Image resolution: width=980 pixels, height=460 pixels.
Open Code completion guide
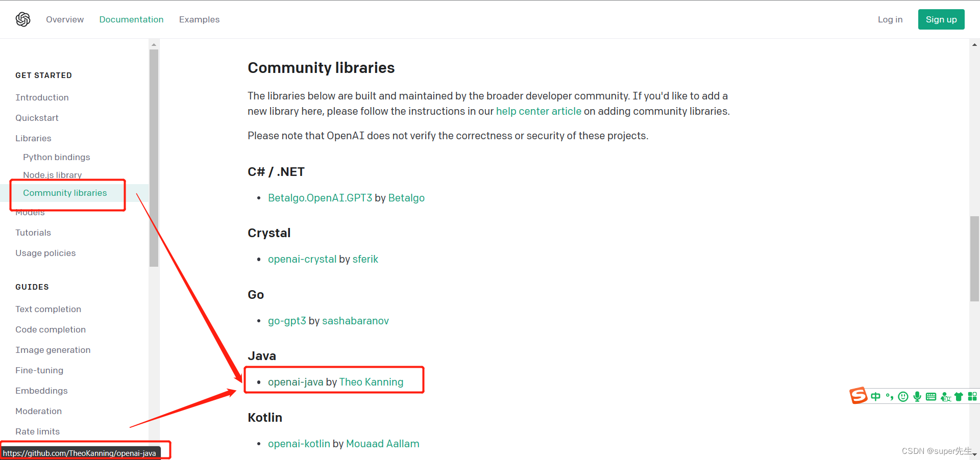click(x=51, y=329)
